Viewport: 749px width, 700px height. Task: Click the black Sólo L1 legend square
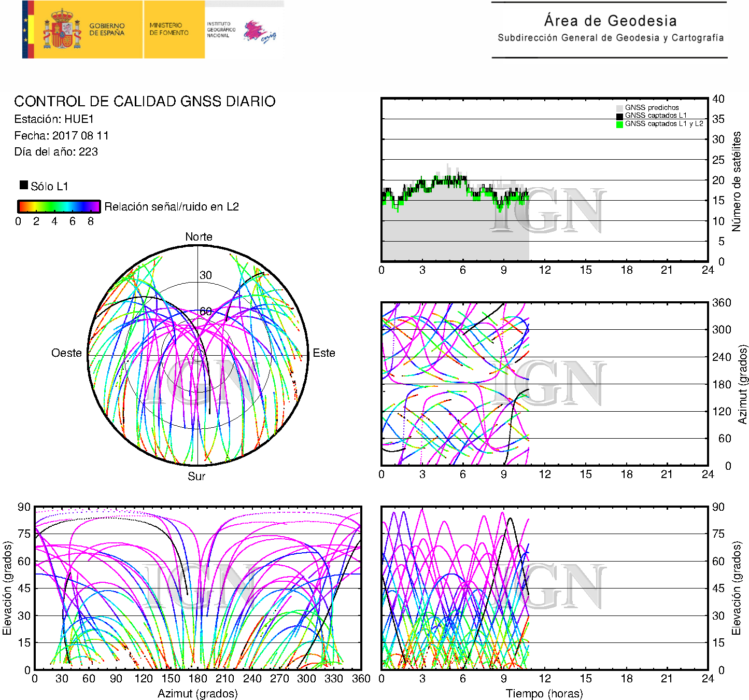(24, 185)
